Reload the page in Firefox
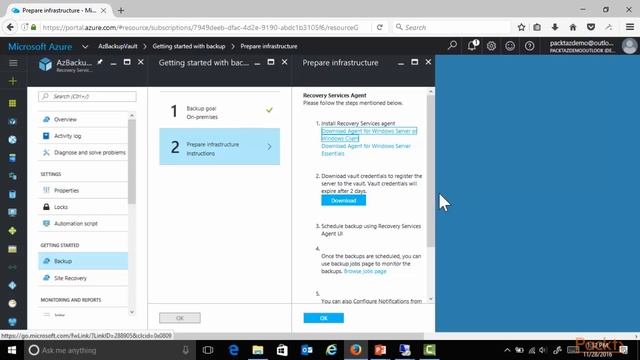This screenshot has height=360, width=640. coord(380,27)
